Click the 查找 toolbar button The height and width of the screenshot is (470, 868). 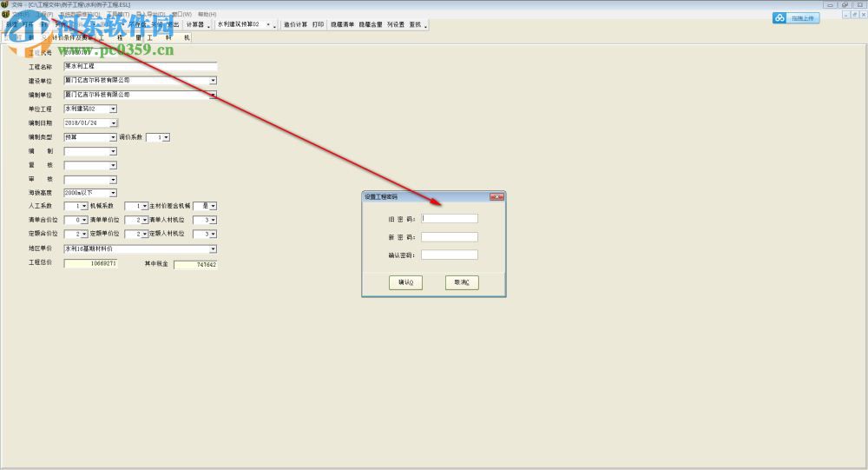click(415, 24)
